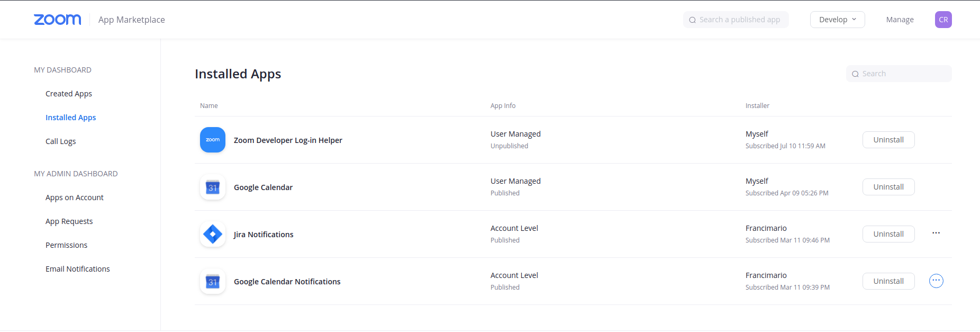Uninstall Jira Notifications app

click(888, 234)
